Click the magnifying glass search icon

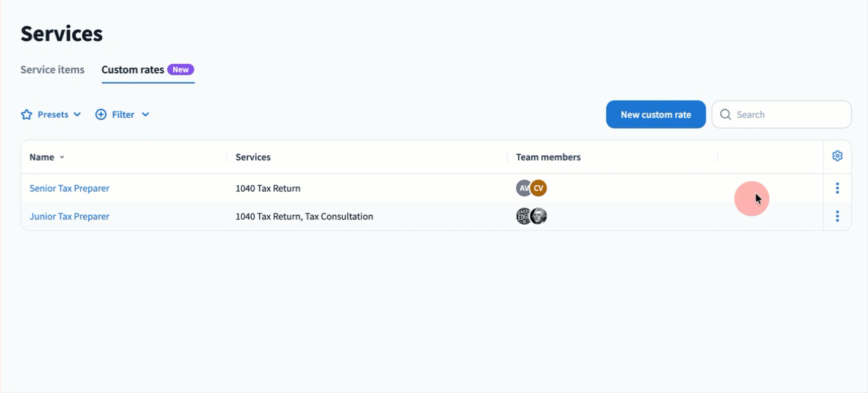click(x=726, y=114)
